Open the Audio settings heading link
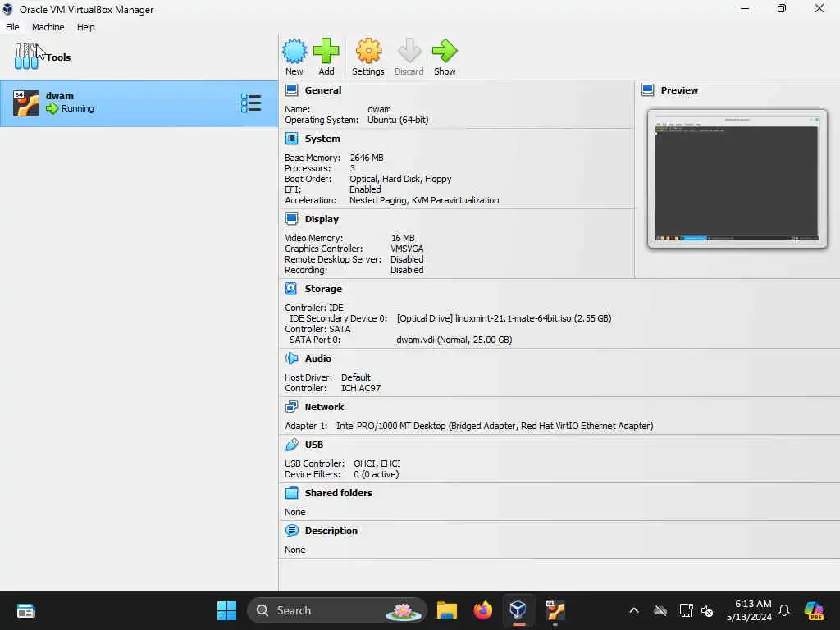Screen dimensions: 840x630 pos(318,358)
